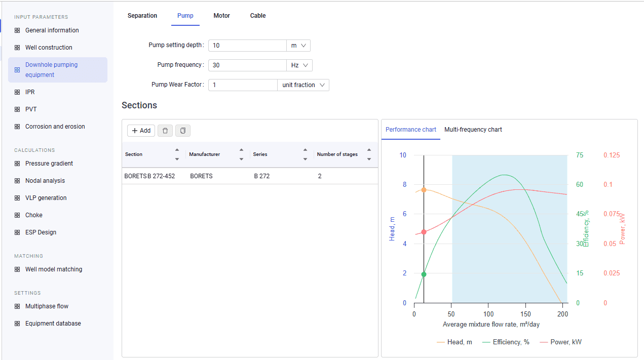Screen dimensions: 644x360
Task: Sort by Number of stages sort arrows
Action: click(369, 154)
